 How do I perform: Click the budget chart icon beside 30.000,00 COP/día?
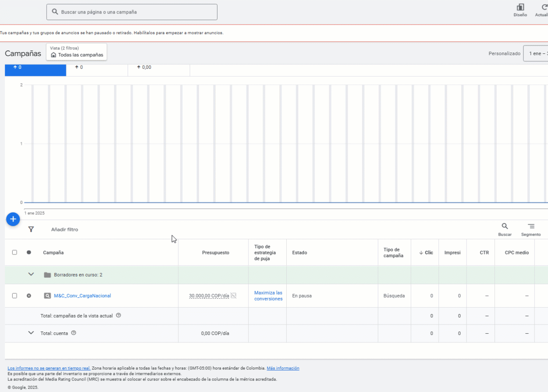coord(234,296)
